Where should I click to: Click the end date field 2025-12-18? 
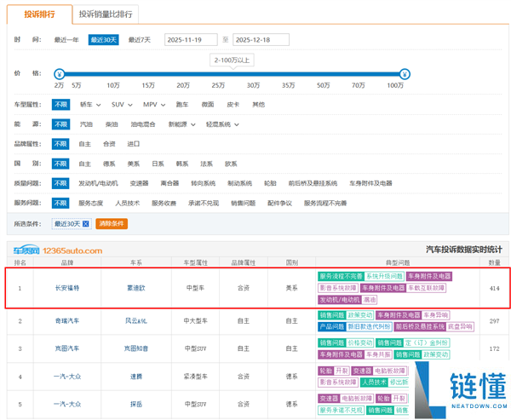(261, 40)
